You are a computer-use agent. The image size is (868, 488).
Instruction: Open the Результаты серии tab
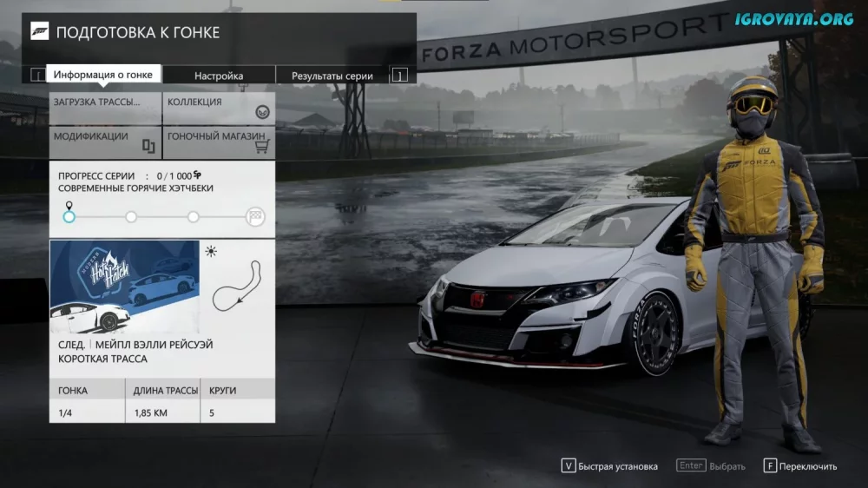click(x=332, y=76)
